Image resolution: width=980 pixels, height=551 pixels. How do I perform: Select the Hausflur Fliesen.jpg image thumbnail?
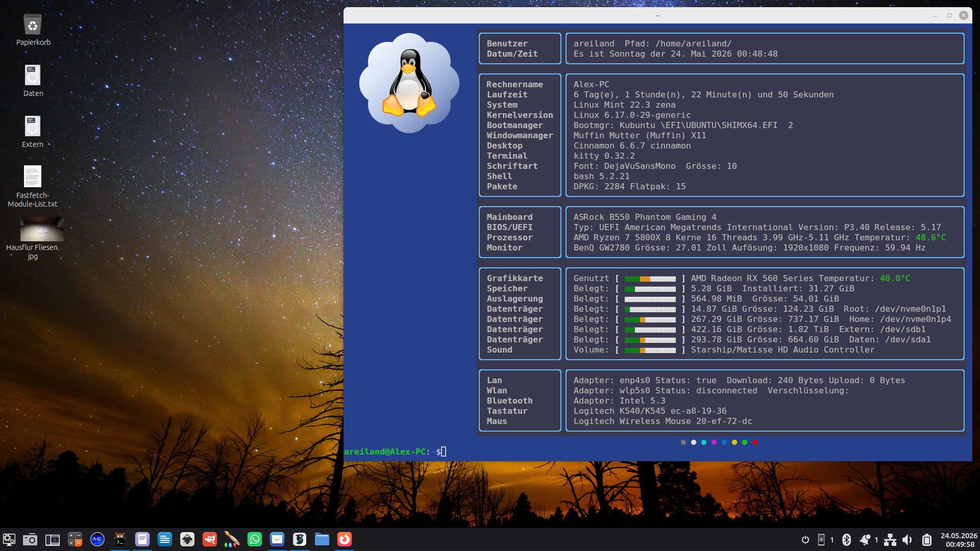(42, 229)
